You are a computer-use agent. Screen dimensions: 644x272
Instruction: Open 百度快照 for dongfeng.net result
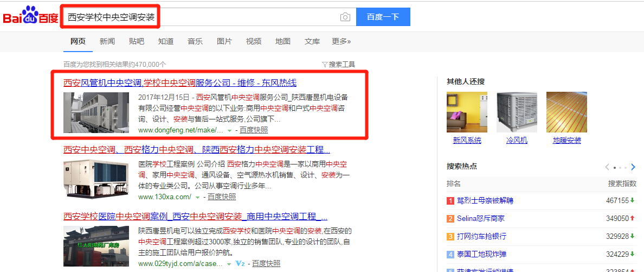point(254,130)
